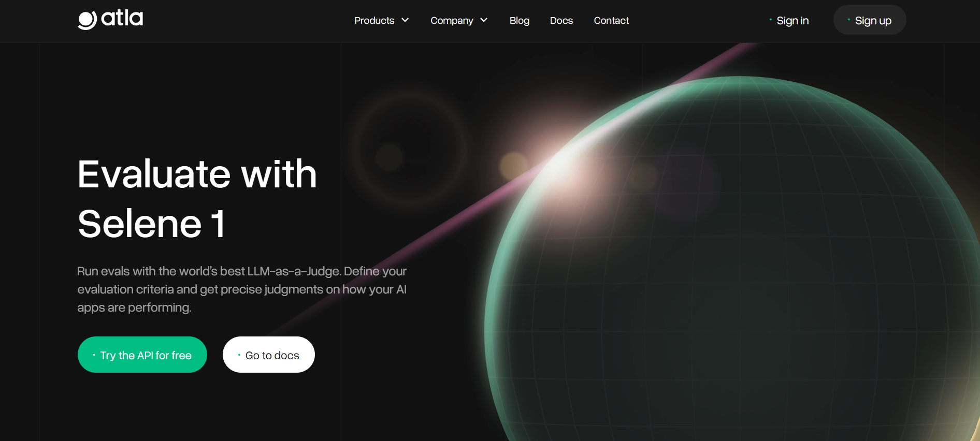Click the atla logo icon
Image resolution: width=980 pixels, height=441 pixels.
[x=87, y=20]
